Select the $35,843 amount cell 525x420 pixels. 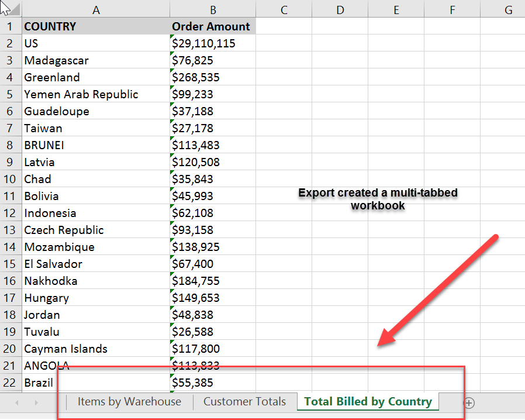[x=213, y=179]
